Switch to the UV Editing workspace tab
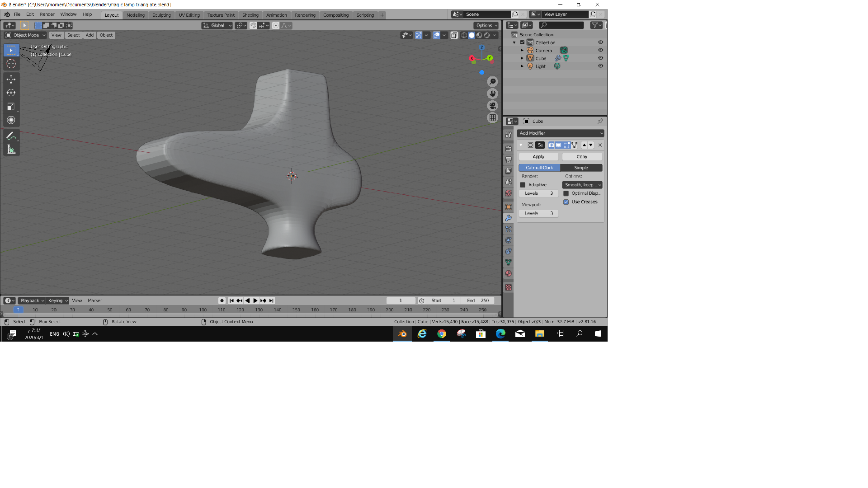Image resolution: width=868 pixels, height=488 pixels. (x=189, y=15)
